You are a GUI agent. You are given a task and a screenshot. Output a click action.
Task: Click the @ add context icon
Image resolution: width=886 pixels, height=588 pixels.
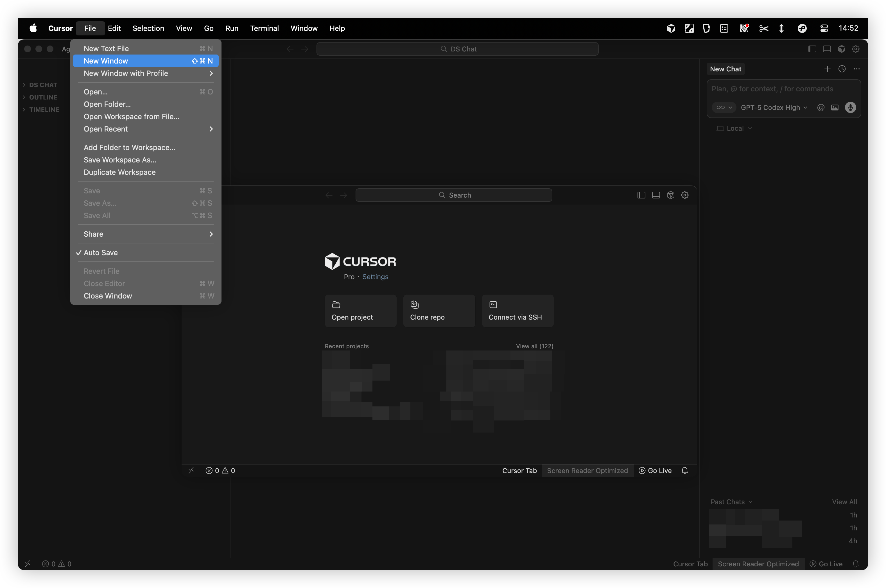tap(821, 108)
